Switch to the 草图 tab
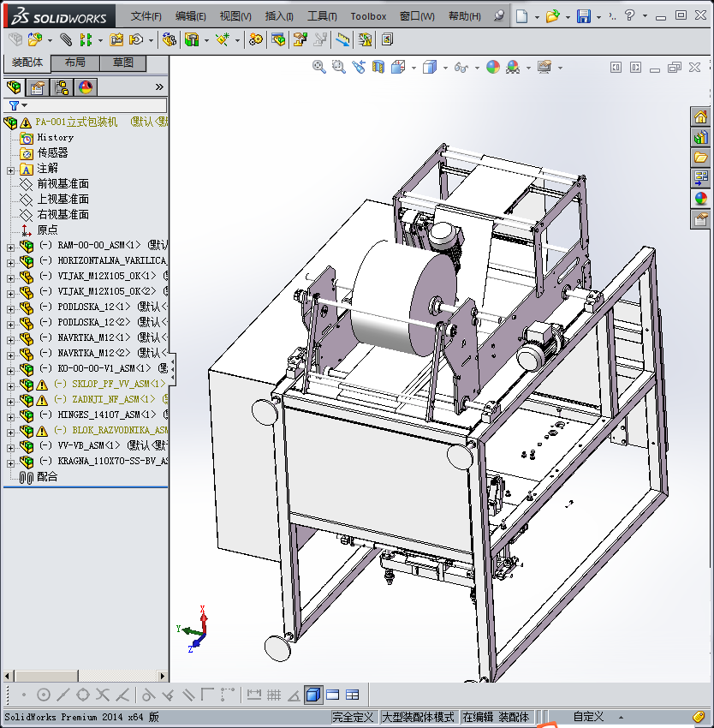The height and width of the screenshot is (728, 714). pos(123,63)
